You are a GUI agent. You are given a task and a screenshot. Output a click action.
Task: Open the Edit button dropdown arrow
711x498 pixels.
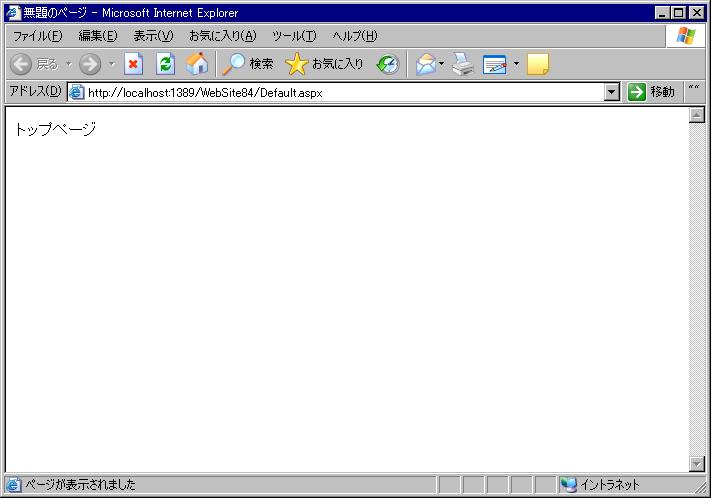pyautogui.click(x=516, y=64)
